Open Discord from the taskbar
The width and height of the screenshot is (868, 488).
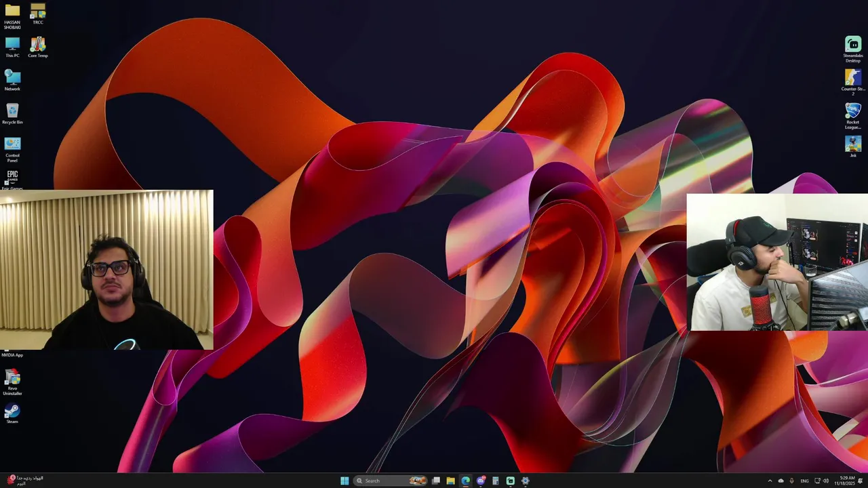pos(481,481)
